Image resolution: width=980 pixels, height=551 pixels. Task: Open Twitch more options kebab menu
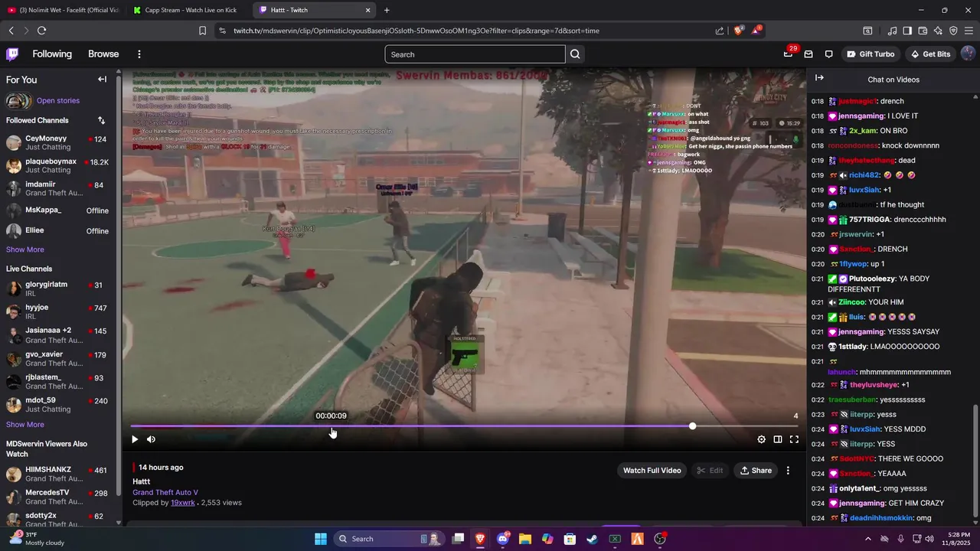139,54
